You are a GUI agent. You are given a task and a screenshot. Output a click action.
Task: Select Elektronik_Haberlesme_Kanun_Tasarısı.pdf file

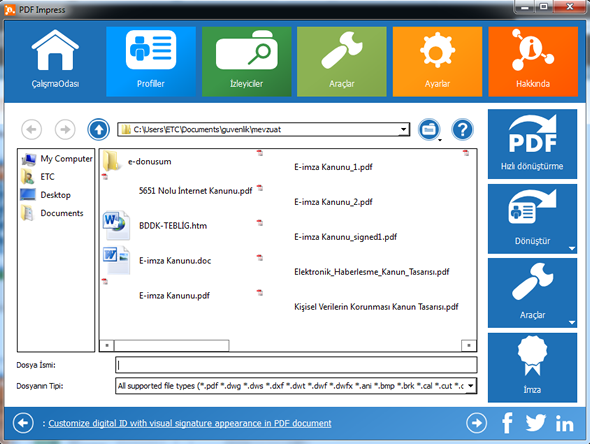click(x=372, y=272)
